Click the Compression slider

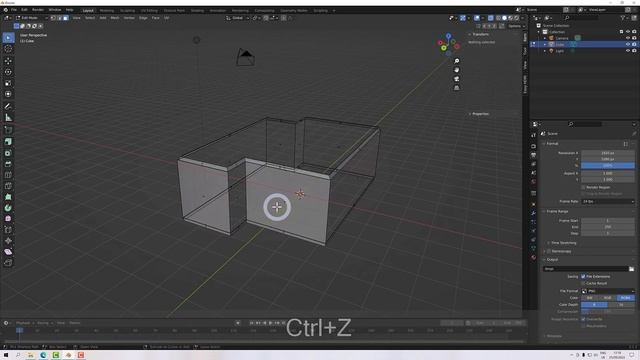point(608,312)
